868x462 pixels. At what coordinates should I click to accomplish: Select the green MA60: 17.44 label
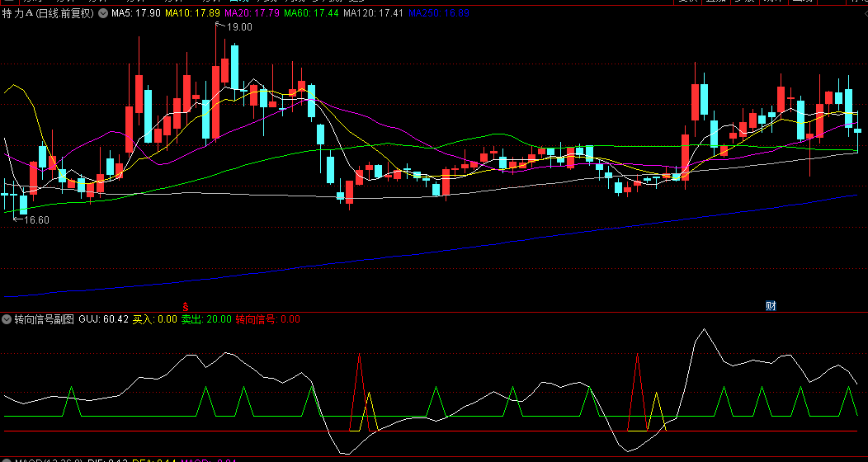[311, 13]
